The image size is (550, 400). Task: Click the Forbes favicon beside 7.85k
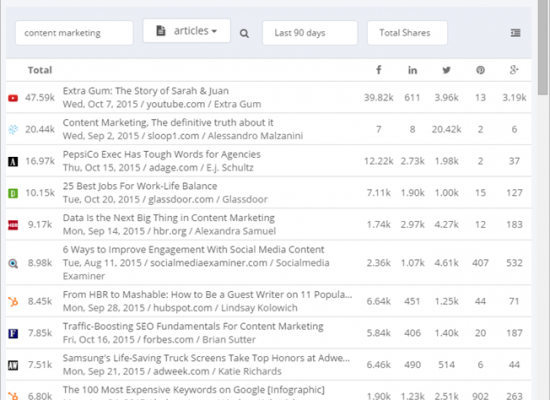(13, 333)
